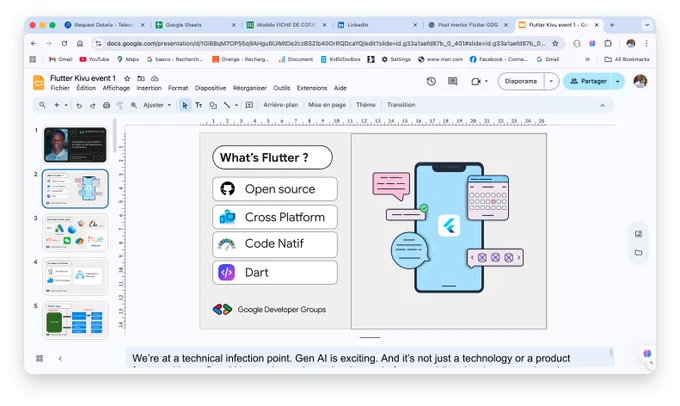Go to browser home page icon
Viewport: 680px width, 406px height.
pyautogui.click(x=80, y=43)
